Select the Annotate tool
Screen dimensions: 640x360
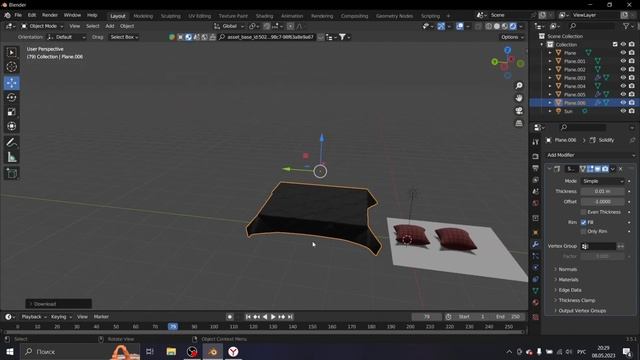pyautogui.click(x=11, y=142)
